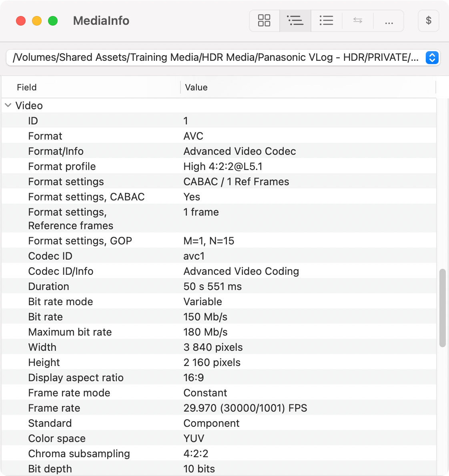Image resolution: width=449 pixels, height=476 pixels.
Task: Click the vertical scrollbar thumb
Action: 443,308
